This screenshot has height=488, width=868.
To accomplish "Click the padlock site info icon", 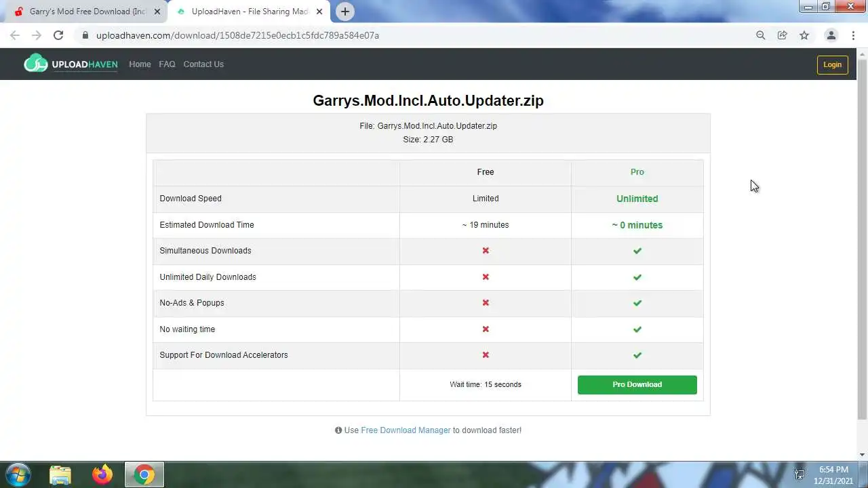I will [x=85, y=35].
